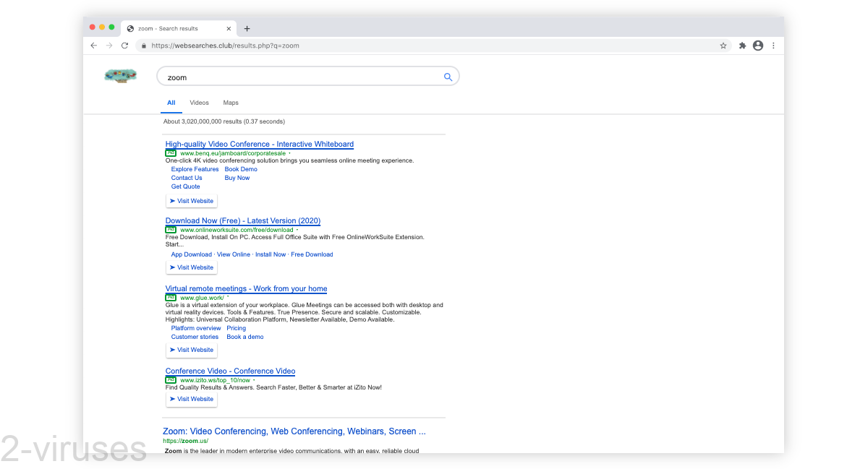Viewport: 868px width, 469px height.
Task: Click the profile avatar icon in the toolbar
Action: [x=757, y=45]
